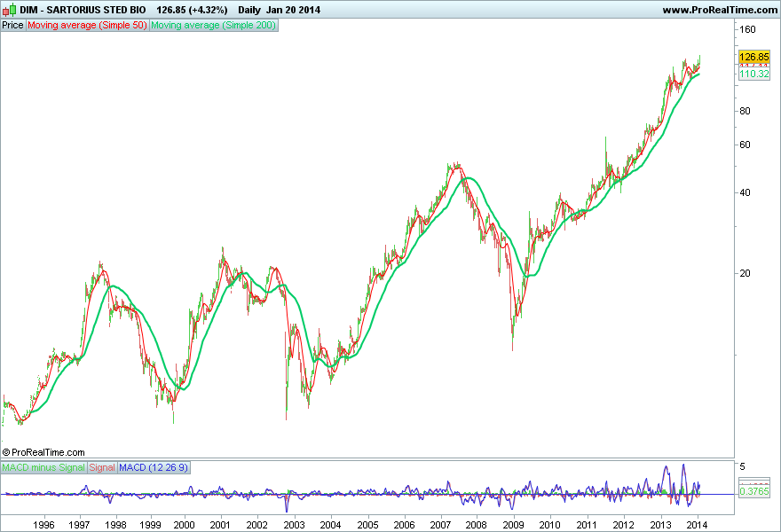Image resolution: width=781 pixels, height=532 pixels.
Task: Click the 2013 year label on time axis
Action: coord(661,525)
